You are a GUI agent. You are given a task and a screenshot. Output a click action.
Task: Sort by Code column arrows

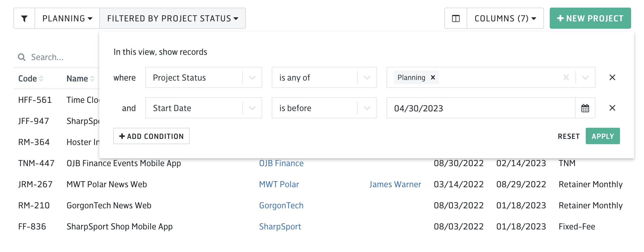coord(41,79)
